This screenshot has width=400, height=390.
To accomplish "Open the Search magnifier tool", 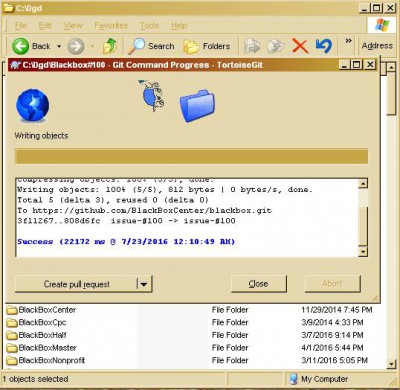I will (137, 46).
